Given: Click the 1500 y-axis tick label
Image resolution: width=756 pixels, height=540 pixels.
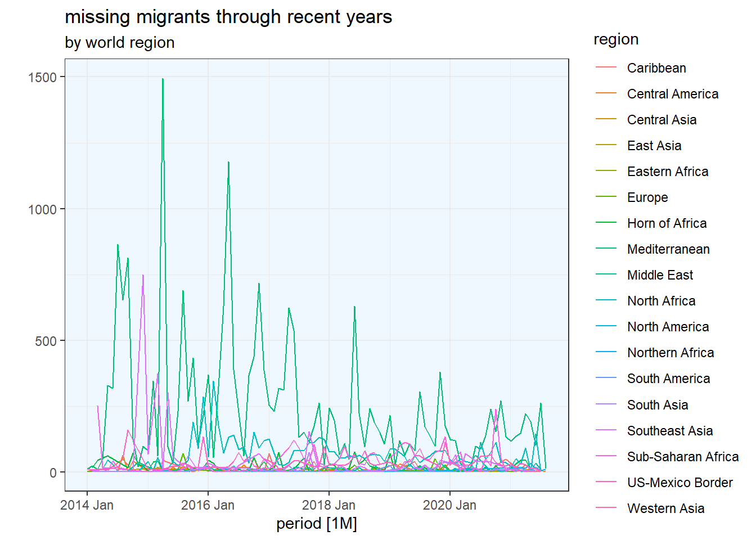Looking at the screenshot, I should pos(43,77).
